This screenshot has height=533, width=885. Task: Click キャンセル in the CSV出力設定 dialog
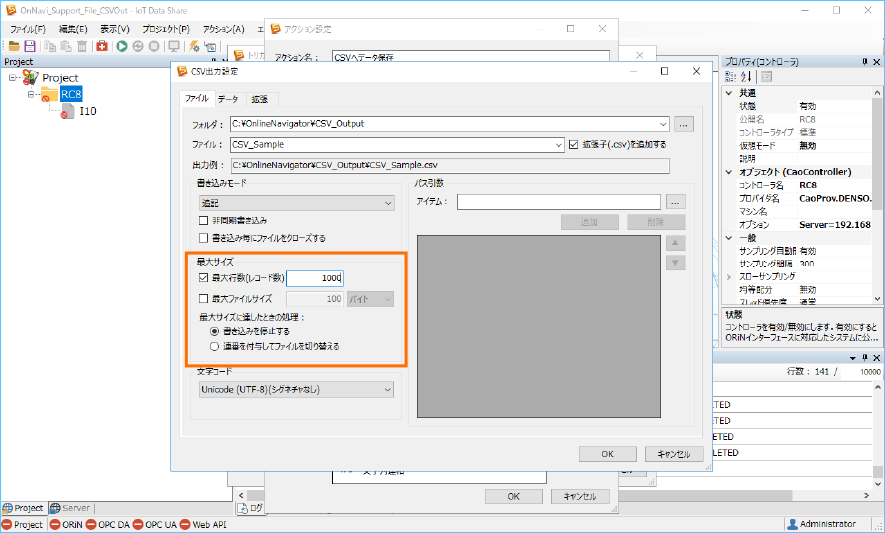[x=667, y=454]
